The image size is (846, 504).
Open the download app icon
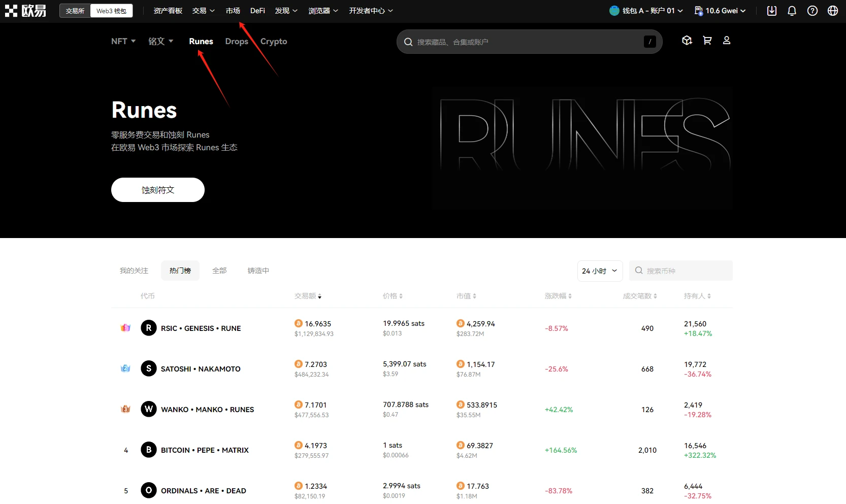coord(771,11)
